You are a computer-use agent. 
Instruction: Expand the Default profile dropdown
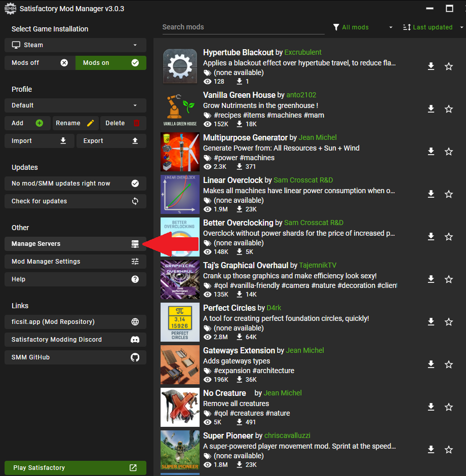pyautogui.click(x=75, y=105)
